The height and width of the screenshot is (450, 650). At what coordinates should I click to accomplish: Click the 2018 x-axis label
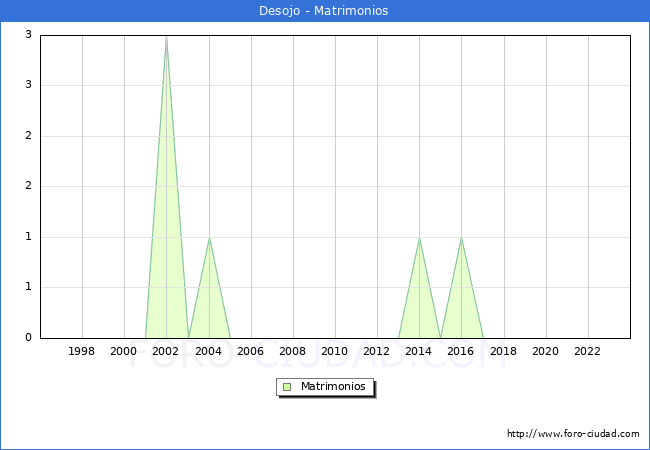(503, 352)
